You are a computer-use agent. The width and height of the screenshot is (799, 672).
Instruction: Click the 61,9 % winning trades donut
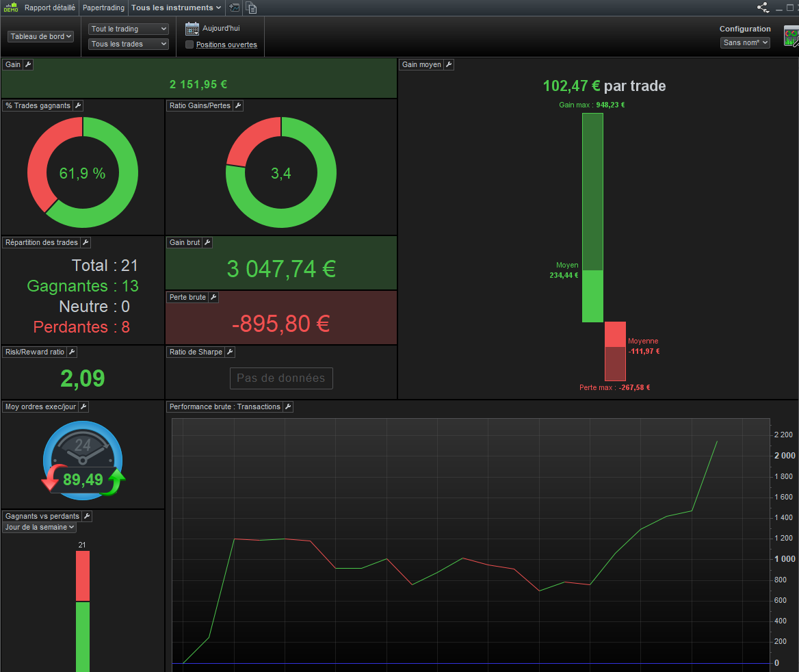(x=83, y=172)
